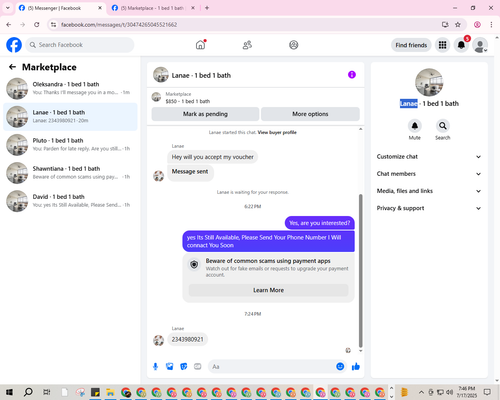Screen dimensions: 500x400
Task: Attach a photo with the image icon
Action: click(x=170, y=367)
